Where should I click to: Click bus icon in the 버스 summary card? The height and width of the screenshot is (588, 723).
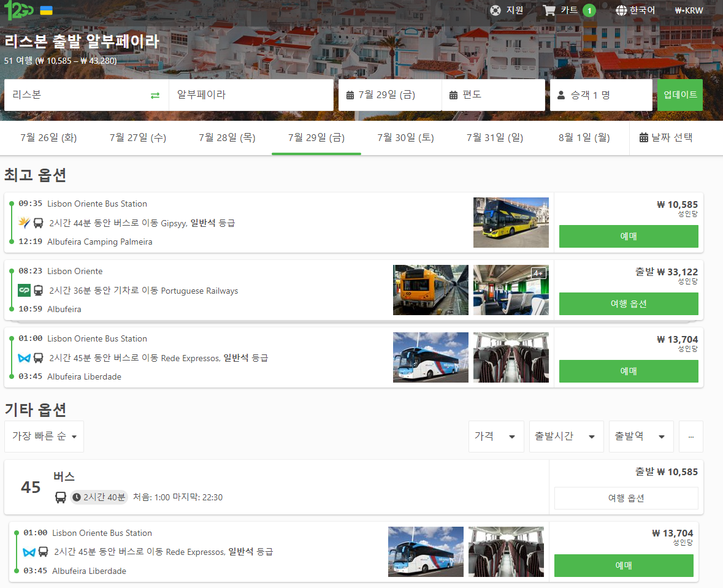(x=61, y=497)
